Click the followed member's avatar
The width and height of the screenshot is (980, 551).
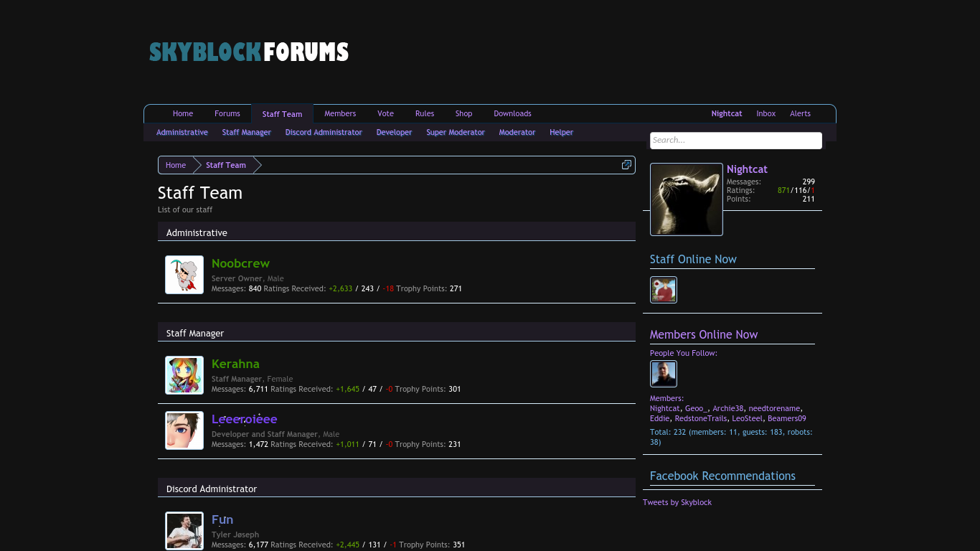pos(664,374)
